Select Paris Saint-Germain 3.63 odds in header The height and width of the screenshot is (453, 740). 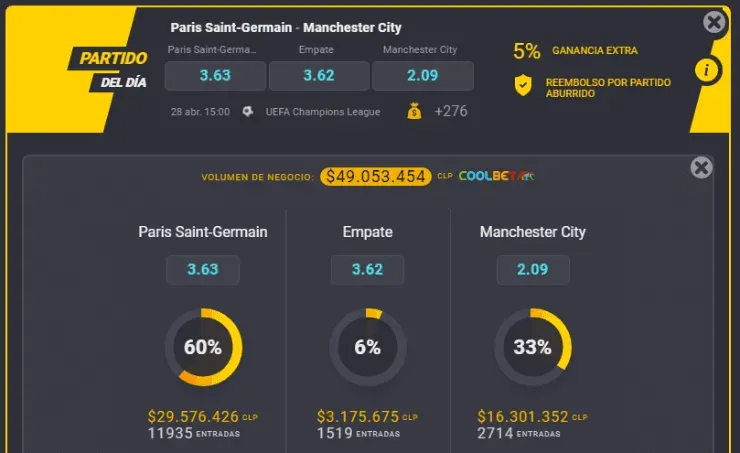tap(215, 76)
